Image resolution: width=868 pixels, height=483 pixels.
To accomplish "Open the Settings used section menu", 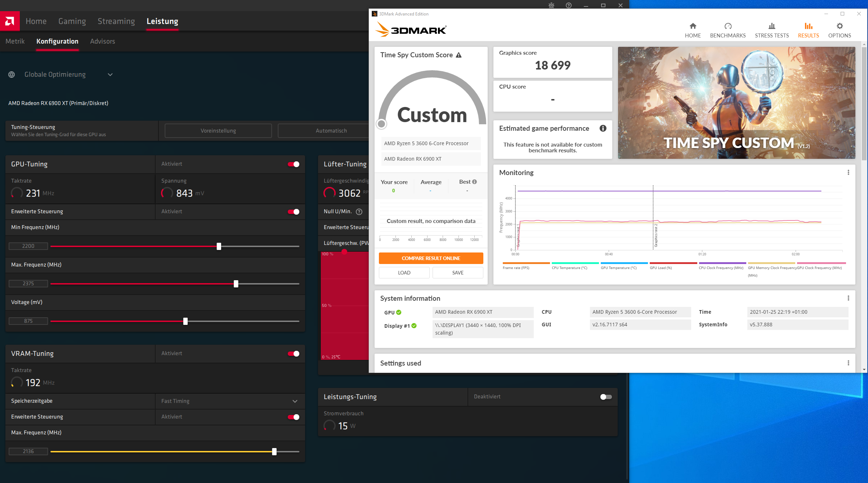I will (848, 363).
